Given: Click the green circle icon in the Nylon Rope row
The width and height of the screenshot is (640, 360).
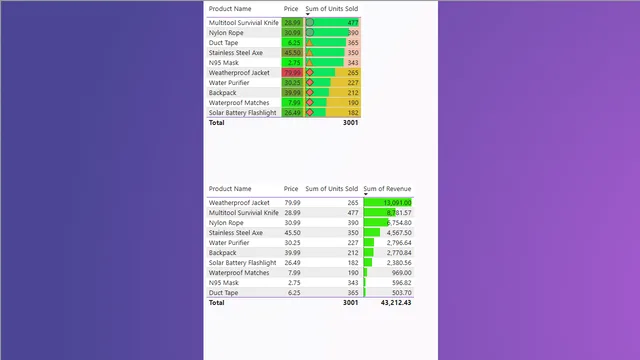Looking at the screenshot, I should [310, 32].
